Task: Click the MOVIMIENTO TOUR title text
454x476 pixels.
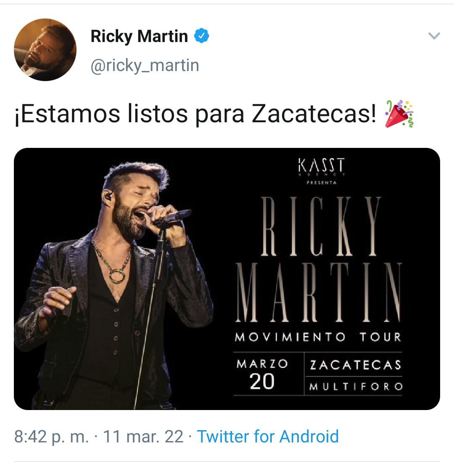Action: pyautogui.click(x=318, y=337)
